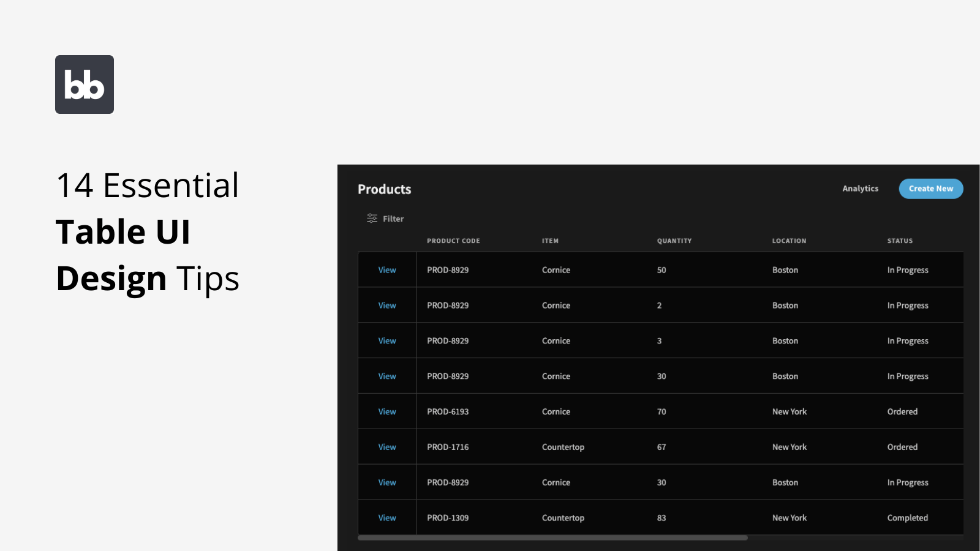Open the Analytics page
980x551 pixels.
pyautogui.click(x=860, y=189)
